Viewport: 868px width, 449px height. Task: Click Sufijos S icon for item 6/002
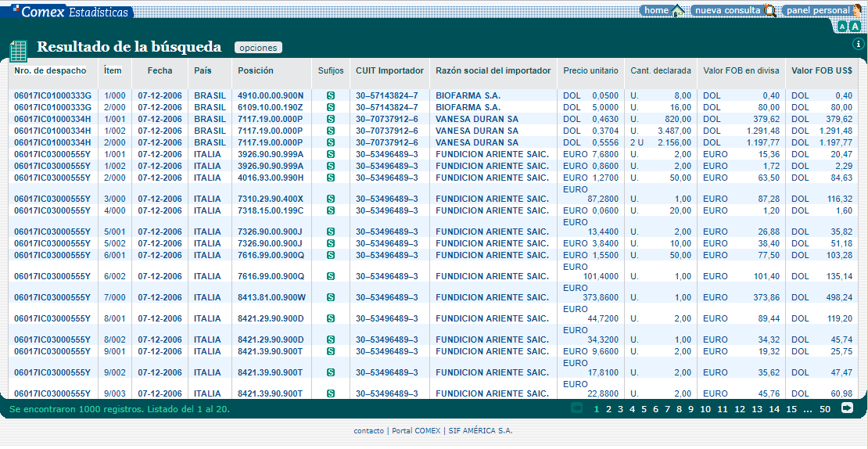pos(331,276)
